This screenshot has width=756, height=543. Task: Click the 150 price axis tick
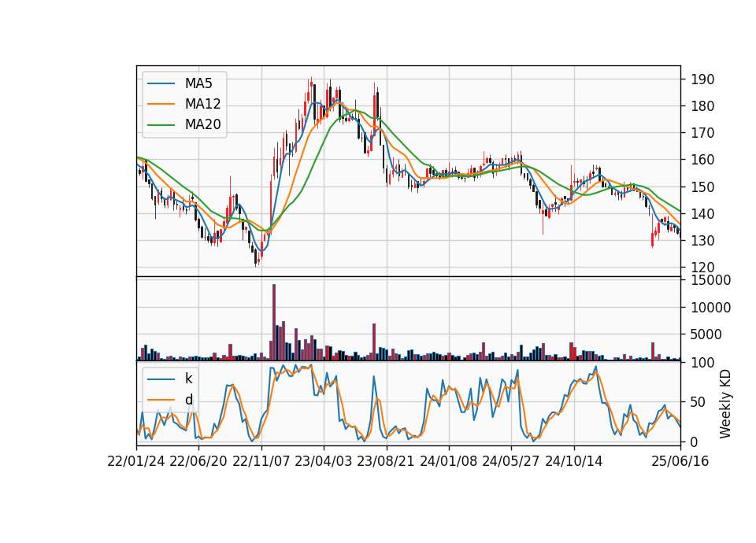pos(702,187)
